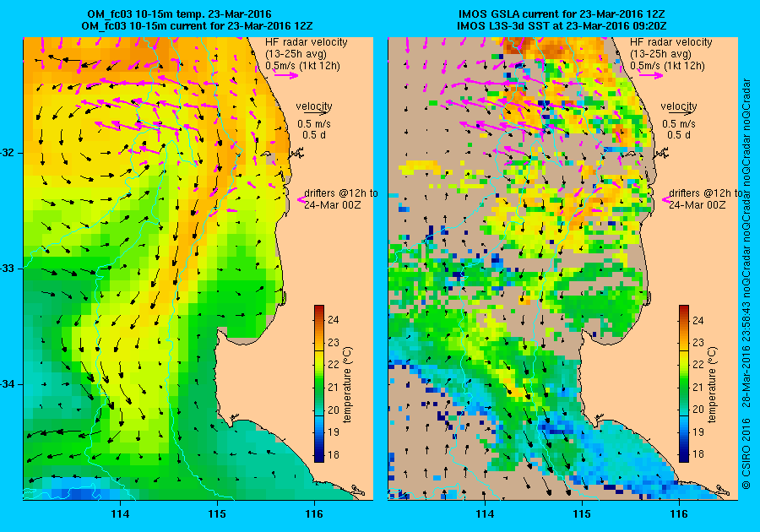The width and height of the screenshot is (760, 532).
Task: Click the magenta drifter marker in right map
Action: point(665,199)
